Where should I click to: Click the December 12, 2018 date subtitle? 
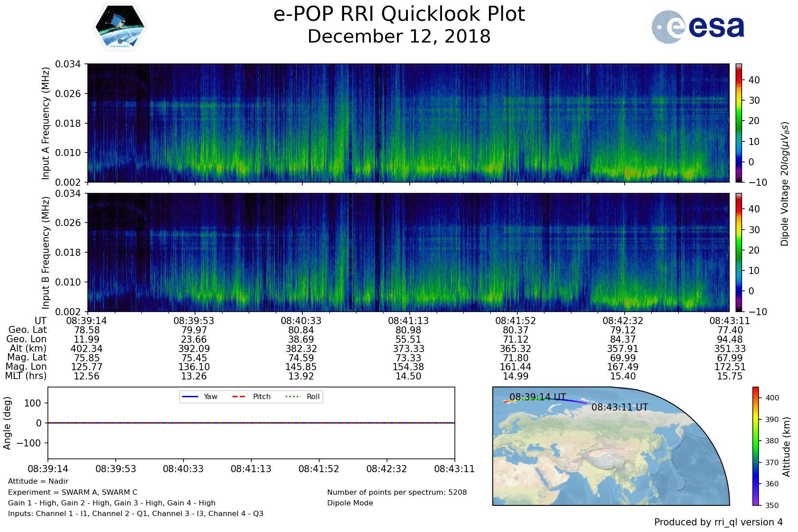(x=399, y=36)
